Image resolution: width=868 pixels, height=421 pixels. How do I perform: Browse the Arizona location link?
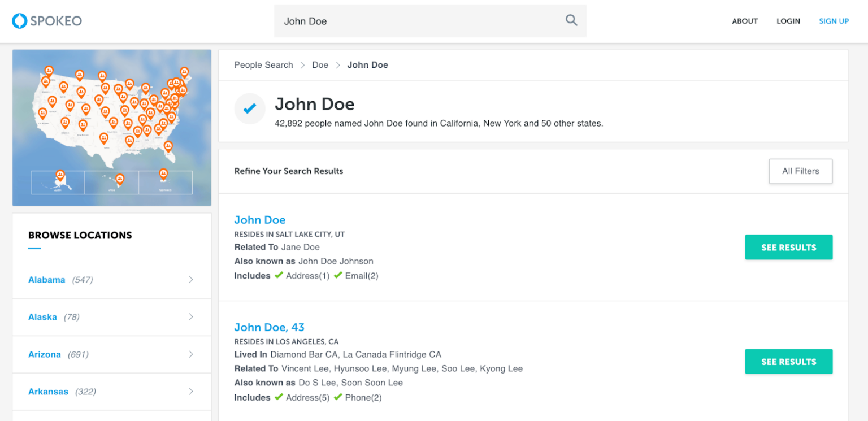(45, 354)
